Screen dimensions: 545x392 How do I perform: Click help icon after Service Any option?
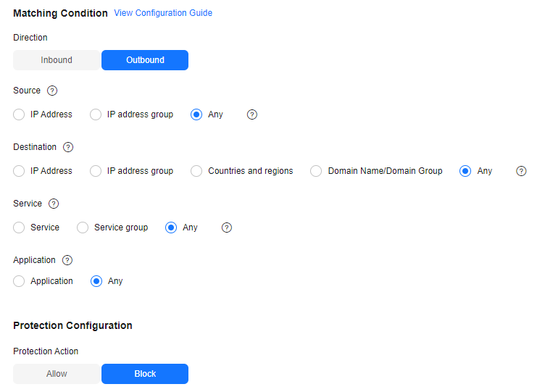coord(227,228)
